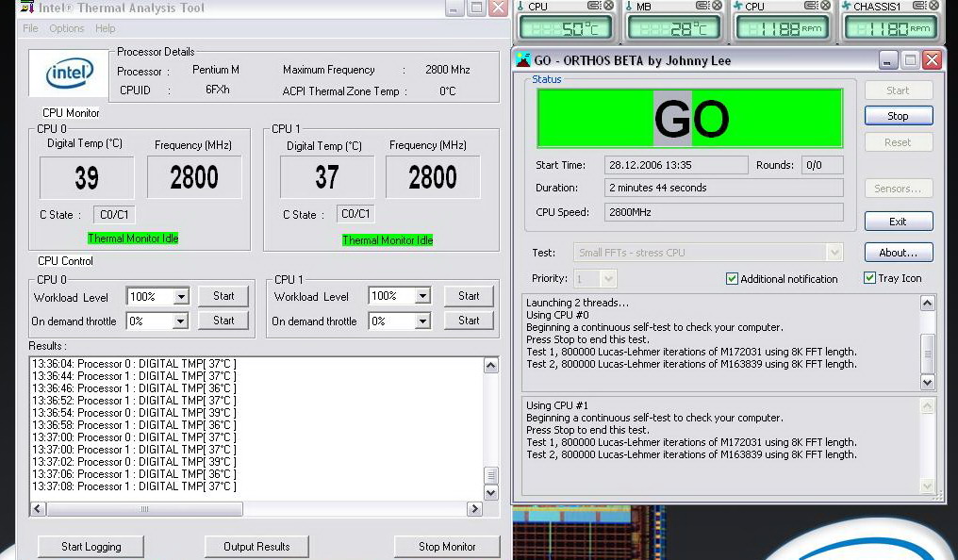
Task: Select the 13:37:08 Processor 1 result line
Action: click(x=134, y=486)
